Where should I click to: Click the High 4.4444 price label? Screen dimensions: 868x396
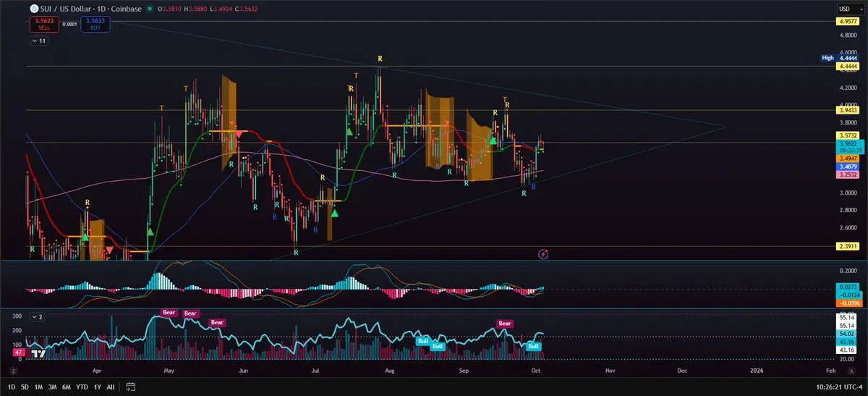[840, 57]
